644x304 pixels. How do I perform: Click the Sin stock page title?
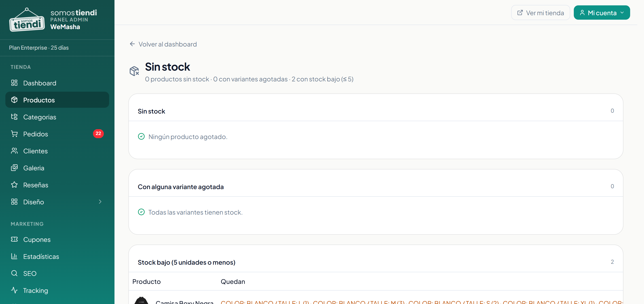click(x=167, y=67)
